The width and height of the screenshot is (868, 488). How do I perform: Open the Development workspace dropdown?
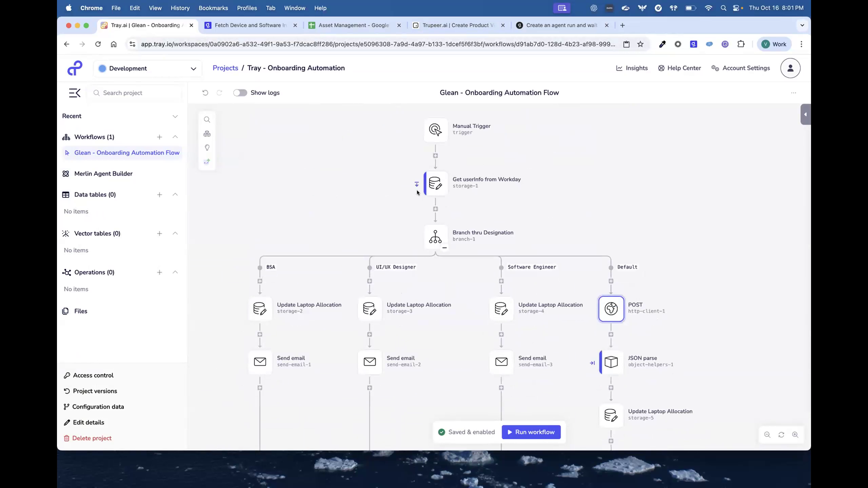[x=147, y=68]
